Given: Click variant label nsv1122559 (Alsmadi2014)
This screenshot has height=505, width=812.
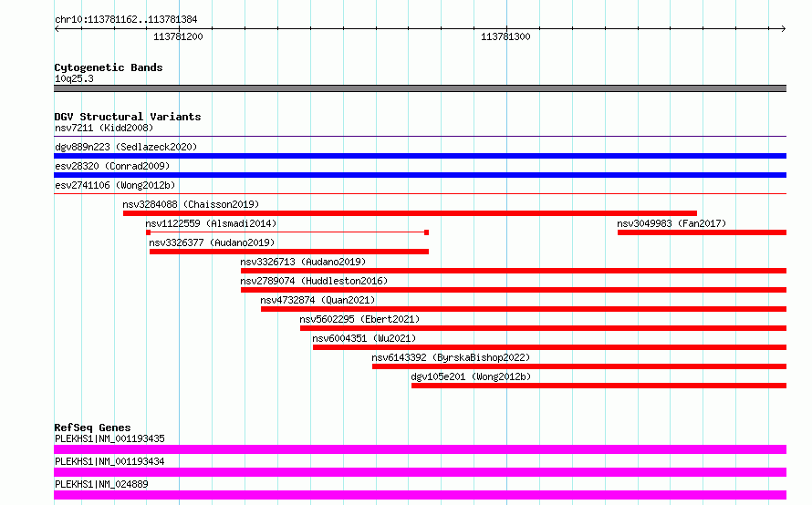Looking at the screenshot, I should (211, 223).
